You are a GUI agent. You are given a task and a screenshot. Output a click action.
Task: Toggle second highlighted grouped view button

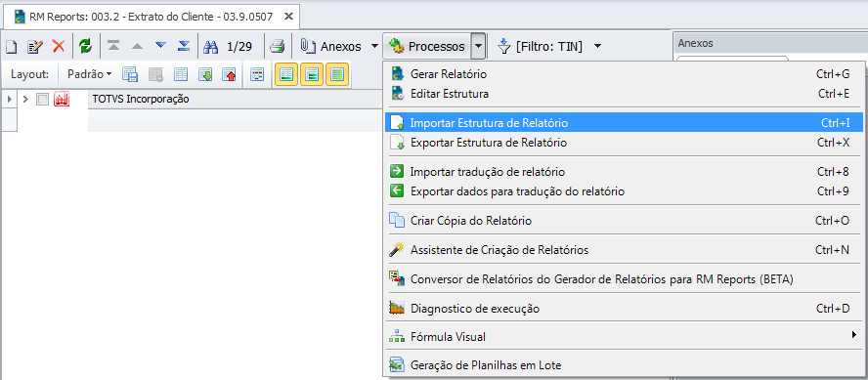(x=312, y=74)
